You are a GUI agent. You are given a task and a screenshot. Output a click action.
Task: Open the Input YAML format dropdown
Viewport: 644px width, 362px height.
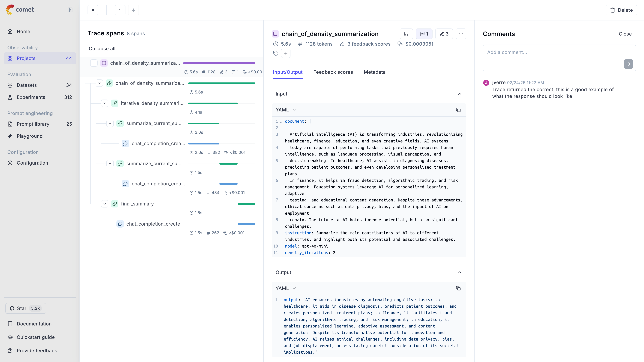(x=286, y=110)
